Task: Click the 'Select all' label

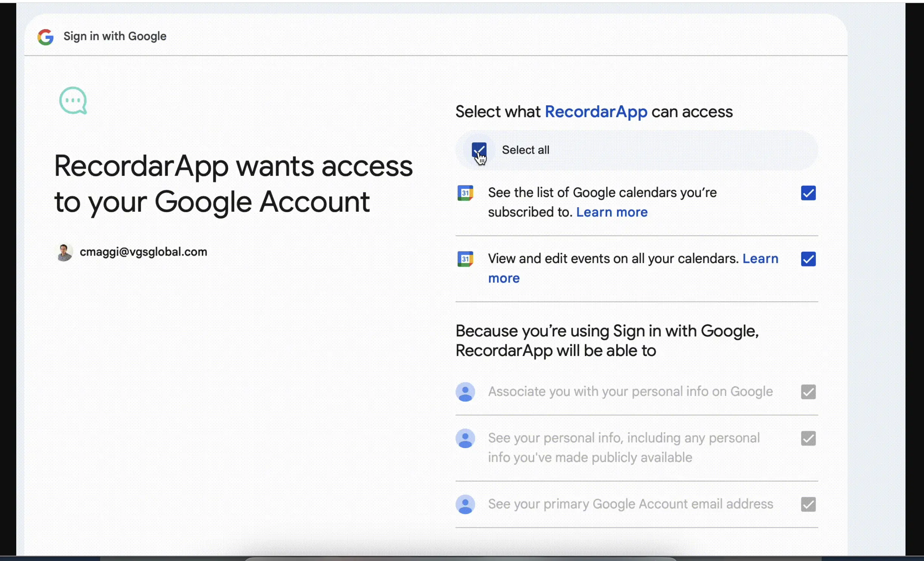Action: [x=525, y=150]
